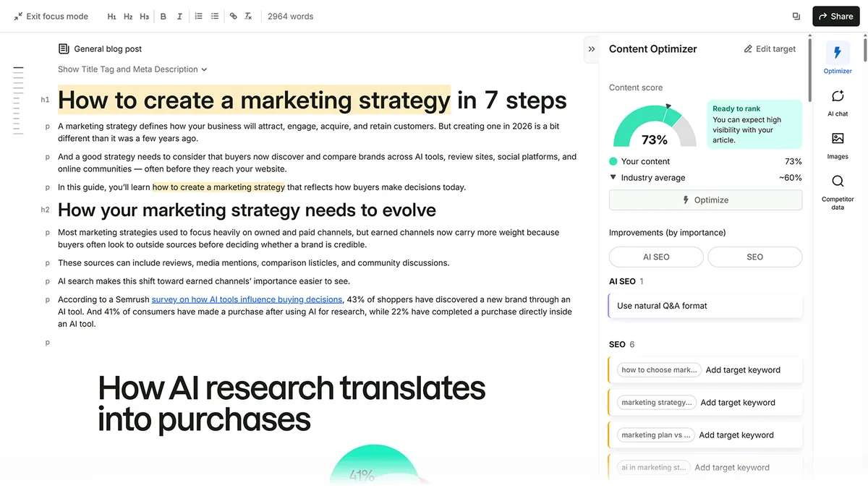The height and width of the screenshot is (488, 868).
Task: Filter improvements by AI SEO
Action: point(656,257)
